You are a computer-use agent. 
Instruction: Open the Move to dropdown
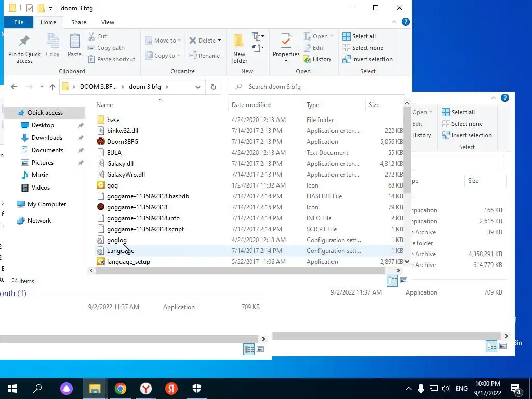click(163, 41)
